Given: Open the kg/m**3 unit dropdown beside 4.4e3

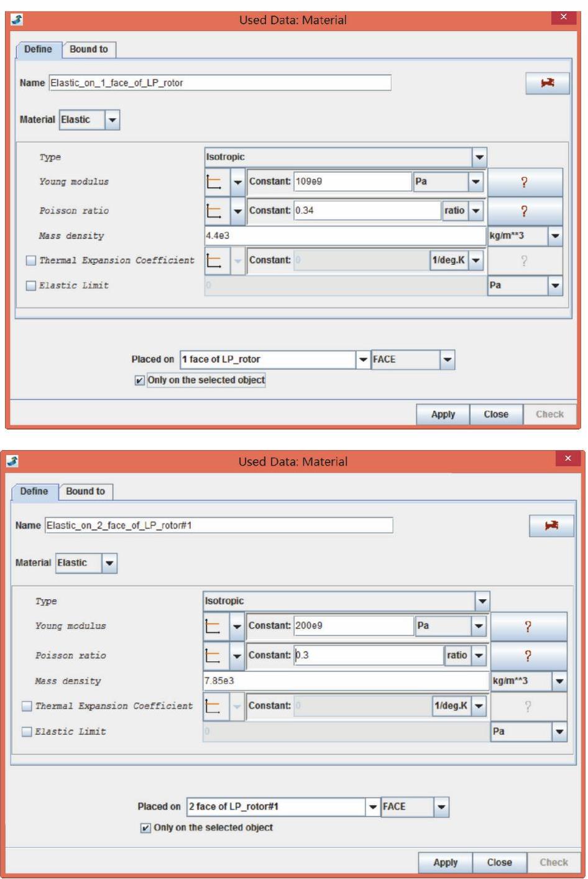Looking at the screenshot, I should [555, 236].
